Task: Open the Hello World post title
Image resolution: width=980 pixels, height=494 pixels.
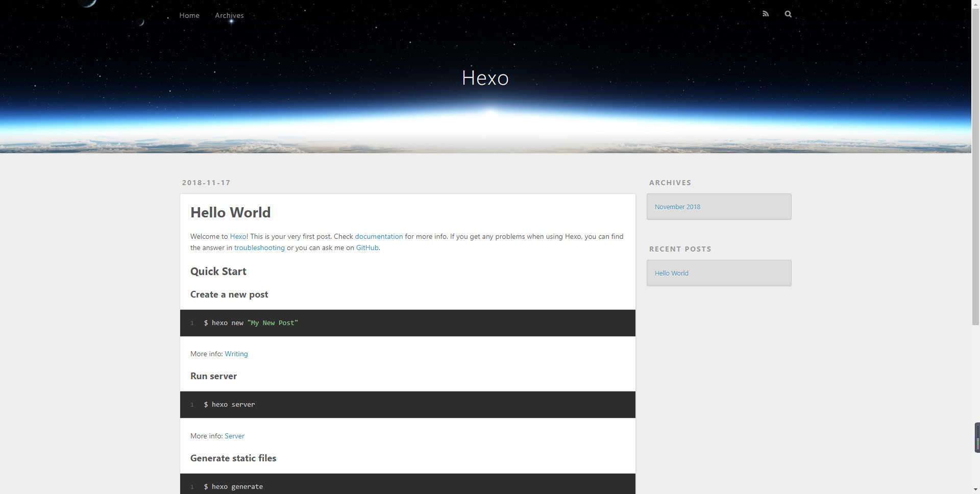Action: 230,212
